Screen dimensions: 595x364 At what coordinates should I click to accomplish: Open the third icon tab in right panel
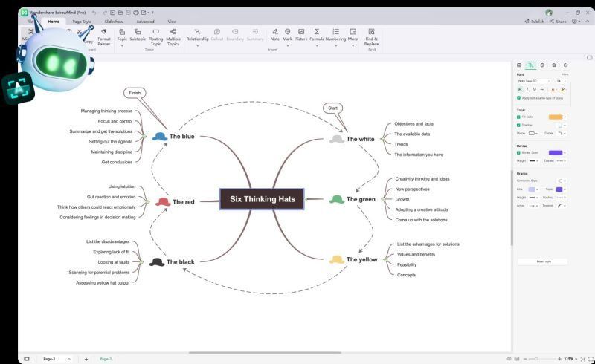[x=542, y=65]
